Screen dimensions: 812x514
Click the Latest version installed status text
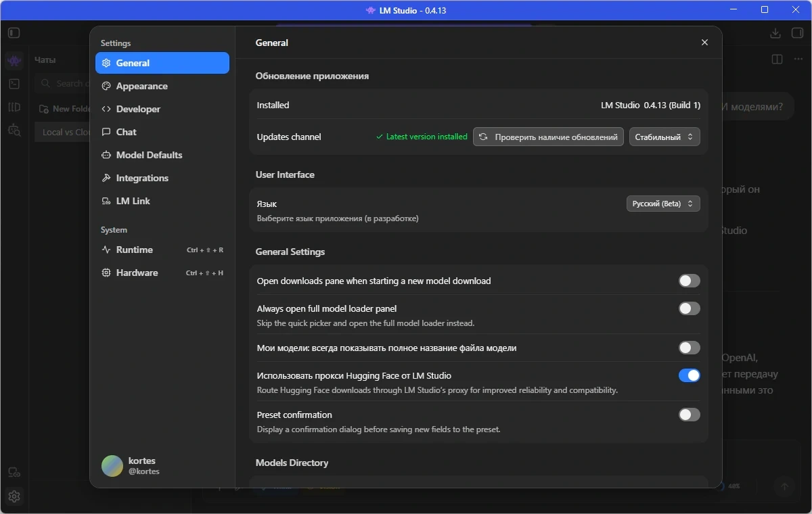coord(422,137)
